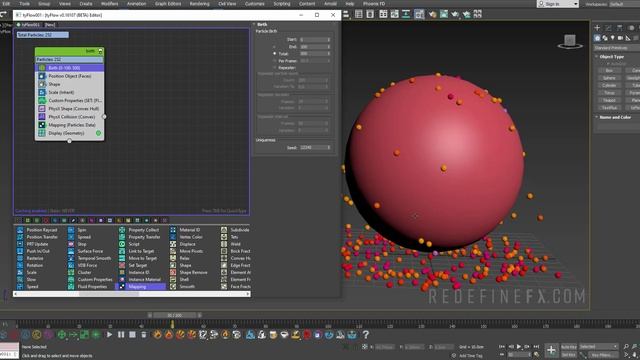
Task: Create a Sphere primitive button
Action: [x=609, y=78]
